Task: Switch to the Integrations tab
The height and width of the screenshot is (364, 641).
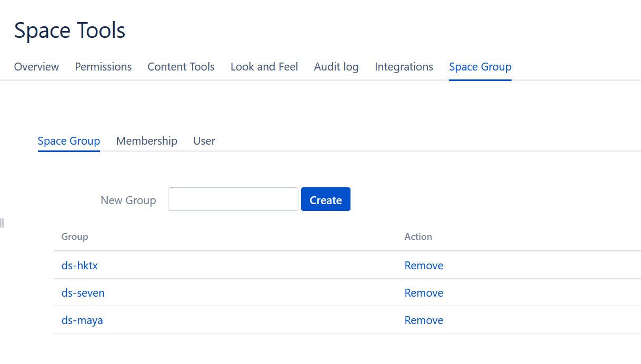Action: click(x=404, y=67)
